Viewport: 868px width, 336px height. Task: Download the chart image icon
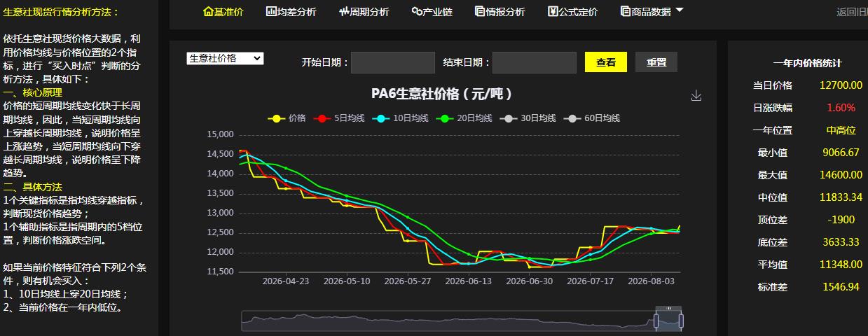coord(696,96)
